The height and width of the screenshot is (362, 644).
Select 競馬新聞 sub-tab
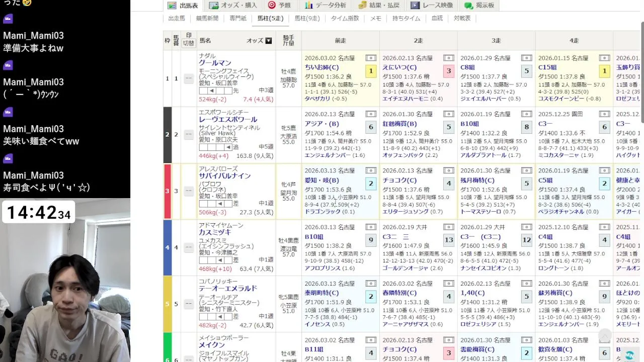pyautogui.click(x=207, y=18)
